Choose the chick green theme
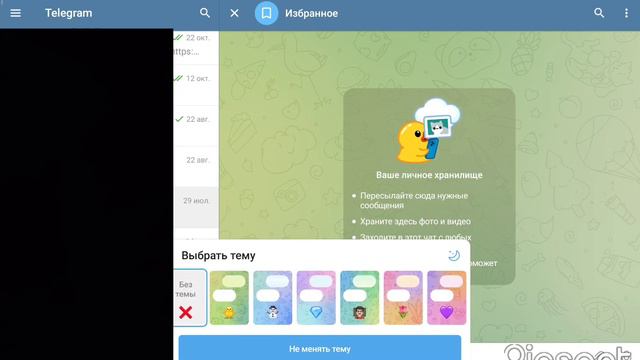Screen dimensions: 640x360 coord(229,298)
